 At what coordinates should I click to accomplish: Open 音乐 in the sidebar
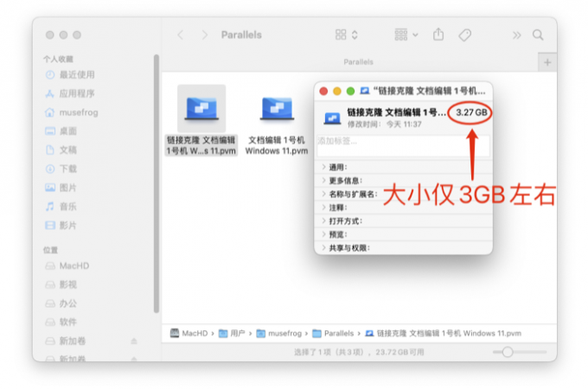click(61, 207)
